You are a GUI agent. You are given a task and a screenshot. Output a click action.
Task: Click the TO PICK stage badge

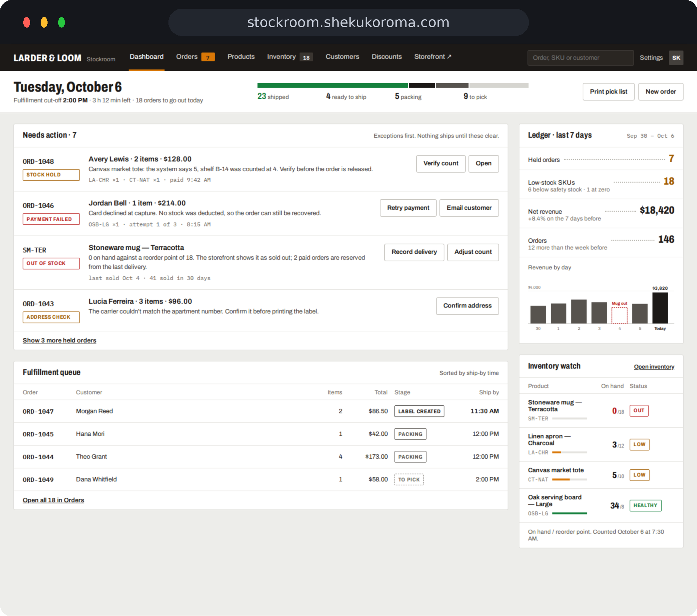click(409, 480)
